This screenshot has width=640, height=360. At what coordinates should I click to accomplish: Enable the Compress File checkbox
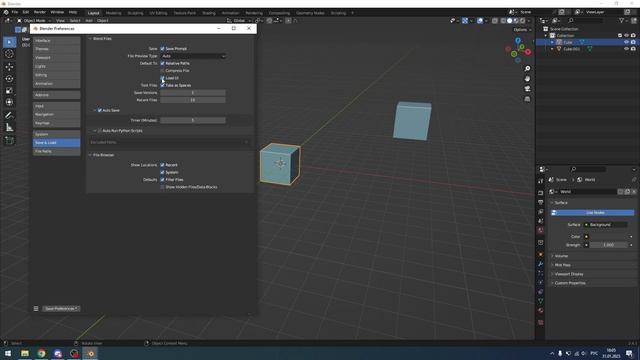pyautogui.click(x=162, y=71)
